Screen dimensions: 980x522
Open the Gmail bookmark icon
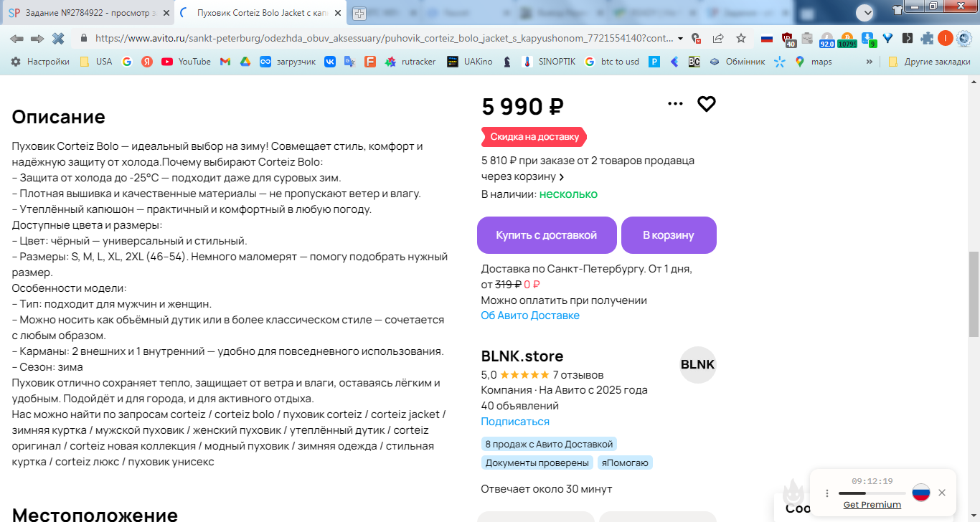coord(225,62)
